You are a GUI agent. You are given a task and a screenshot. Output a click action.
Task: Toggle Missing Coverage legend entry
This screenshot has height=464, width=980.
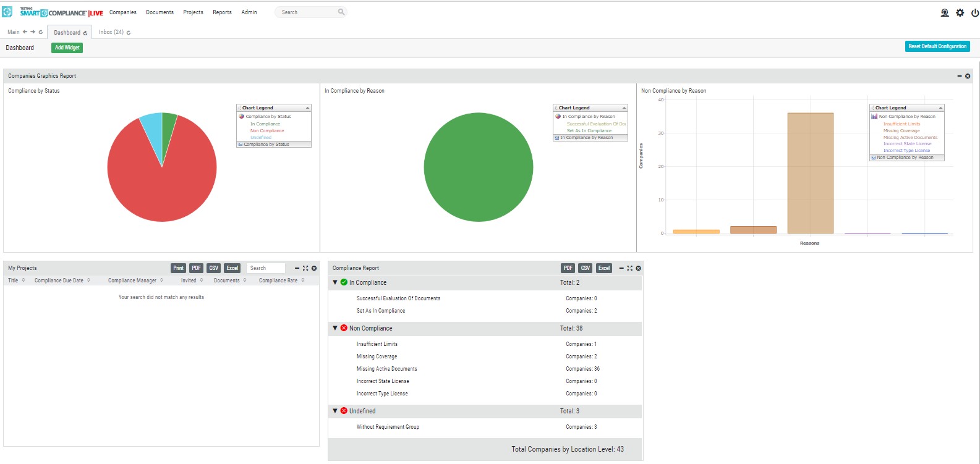(901, 131)
